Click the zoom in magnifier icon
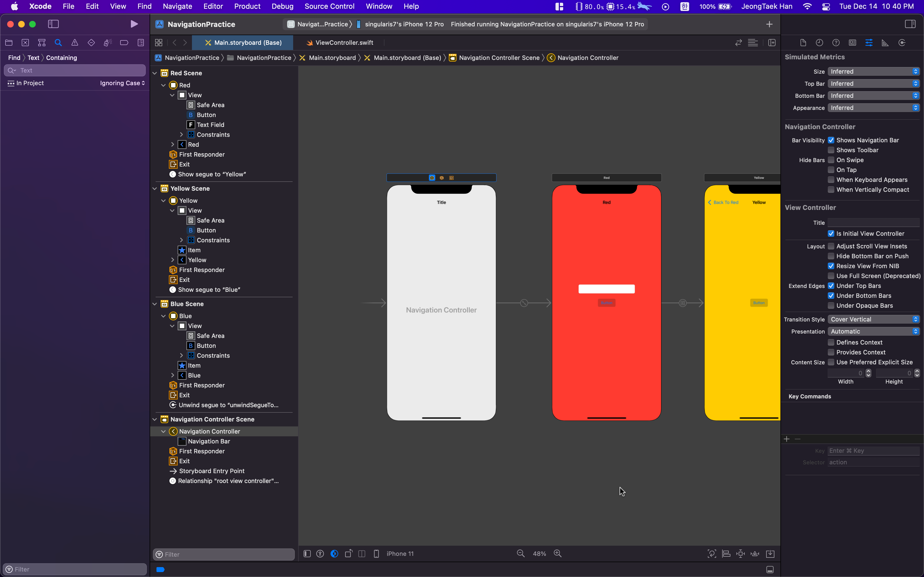The width and height of the screenshot is (924, 577). (557, 553)
